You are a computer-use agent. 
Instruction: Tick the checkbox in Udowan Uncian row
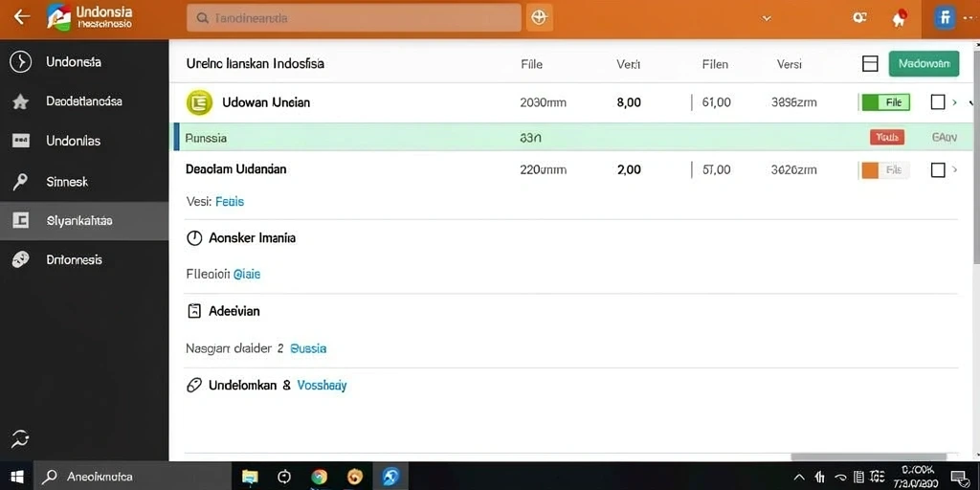(x=938, y=102)
